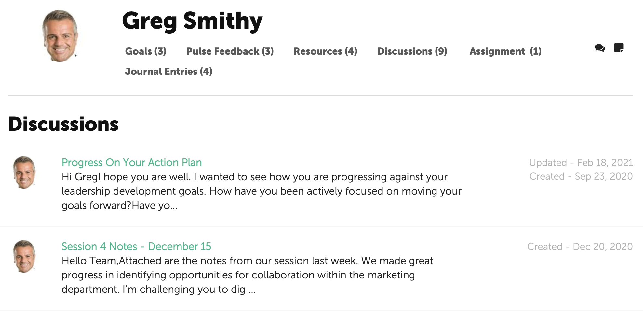
Task: Switch to Pulse Feedback (3) tab
Action: coord(230,51)
